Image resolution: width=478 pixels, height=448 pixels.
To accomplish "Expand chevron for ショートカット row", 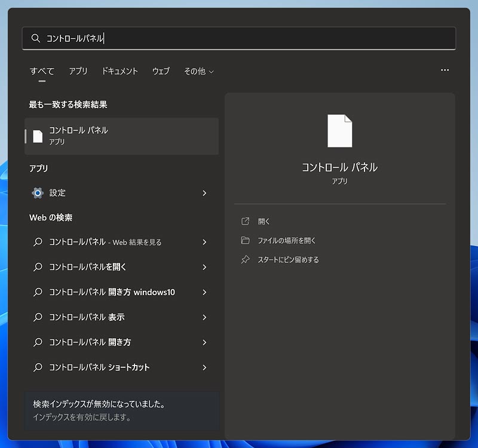I will pos(204,367).
